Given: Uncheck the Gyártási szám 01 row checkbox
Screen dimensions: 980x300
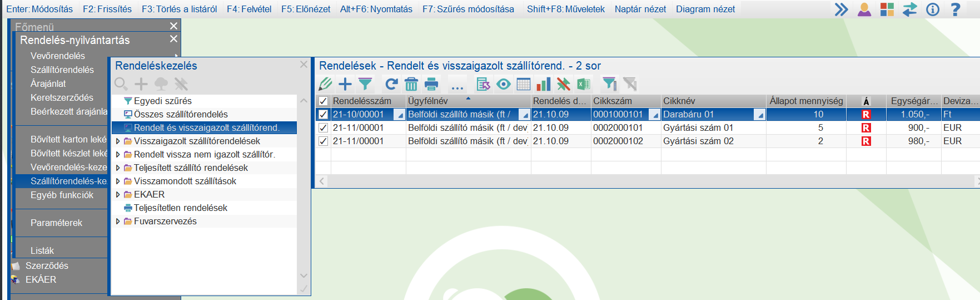Looking at the screenshot, I should (x=323, y=127).
